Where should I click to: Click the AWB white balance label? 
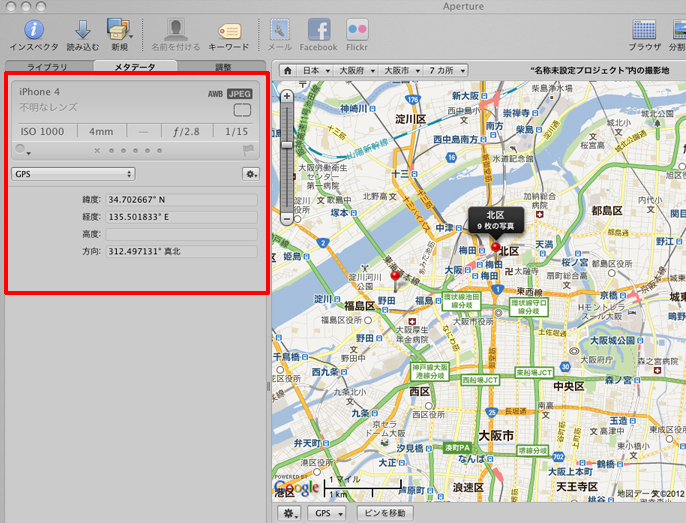click(x=215, y=94)
